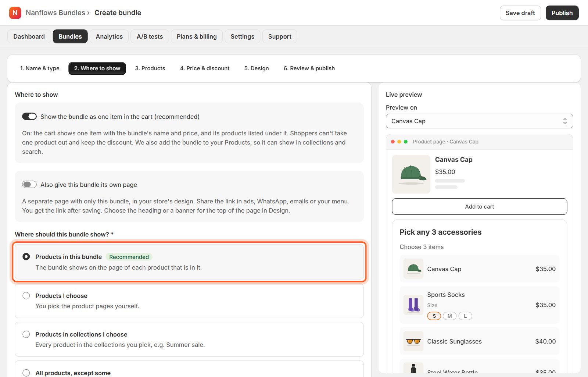Go to step 1. Name & type
588x377 pixels.
click(40, 68)
